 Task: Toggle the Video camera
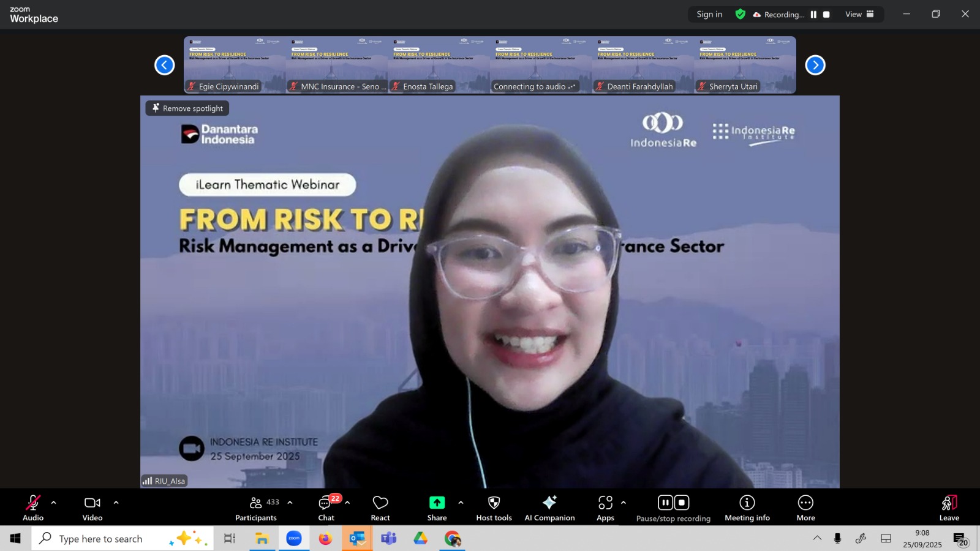click(92, 508)
